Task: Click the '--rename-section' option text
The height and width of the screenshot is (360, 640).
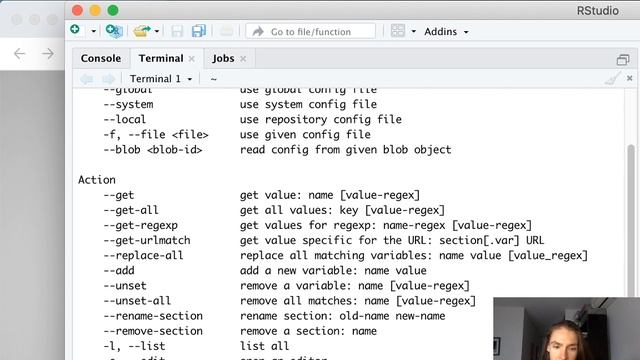Action: click(x=153, y=316)
